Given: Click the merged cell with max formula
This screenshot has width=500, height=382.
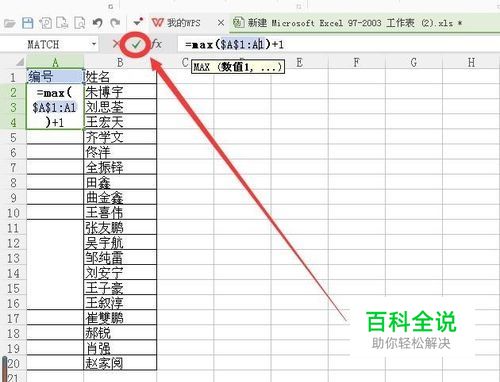Looking at the screenshot, I should pyautogui.click(x=55, y=107).
